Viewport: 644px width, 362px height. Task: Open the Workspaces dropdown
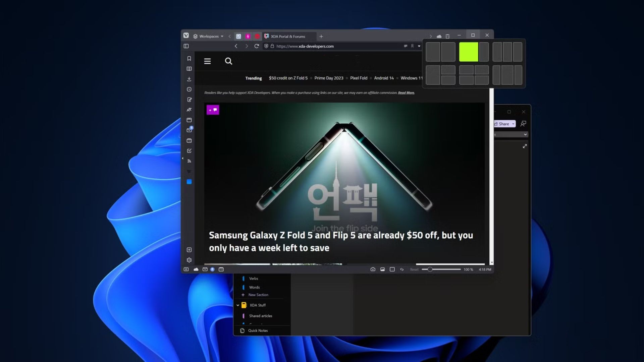210,36
